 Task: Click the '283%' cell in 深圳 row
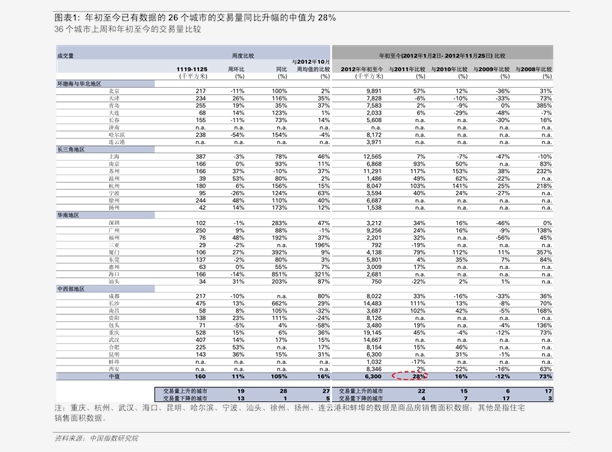click(x=279, y=223)
